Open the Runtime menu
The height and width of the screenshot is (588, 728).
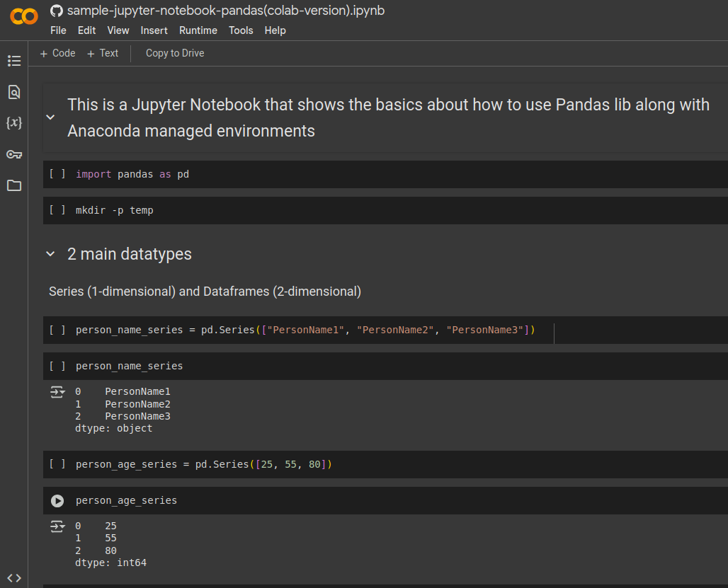198,30
